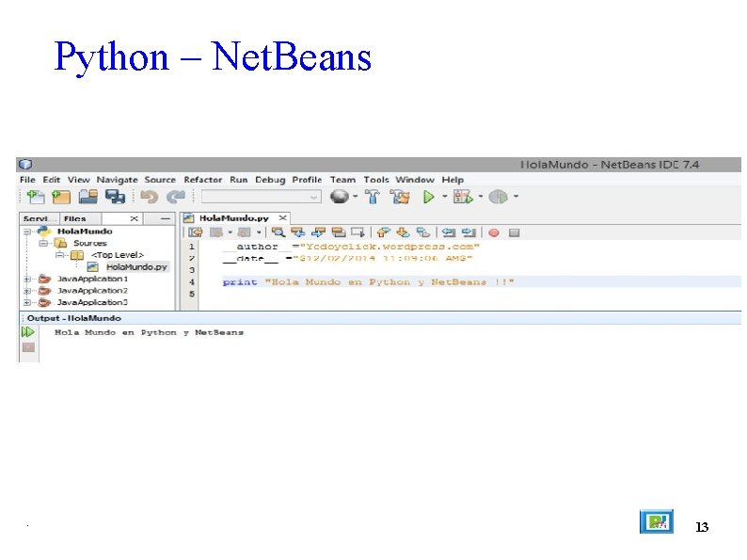The height and width of the screenshot is (560, 747).
Task: Click the Re-run icon in Output panel
Action: point(28,331)
